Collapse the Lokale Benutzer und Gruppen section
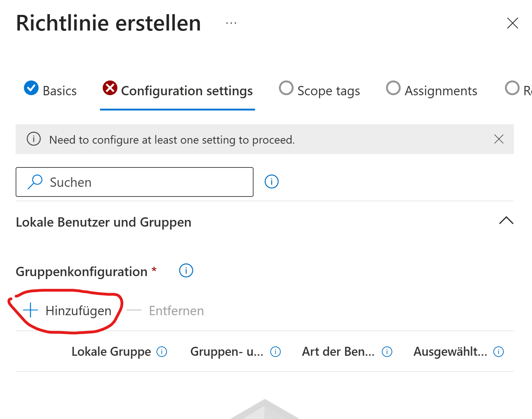The width and height of the screenshot is (532, 419). [x=506, y=221]
